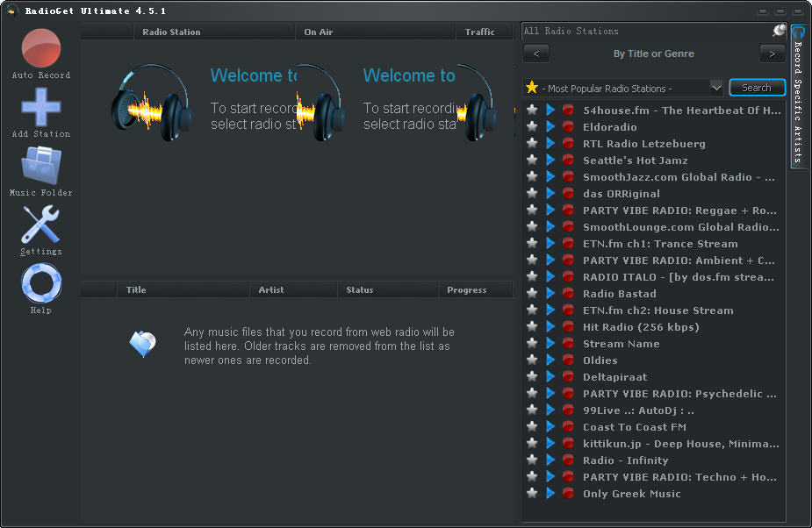Select 99Live AutoDj station entry
The width and height of the screenshot is (812, 528).
638,410
